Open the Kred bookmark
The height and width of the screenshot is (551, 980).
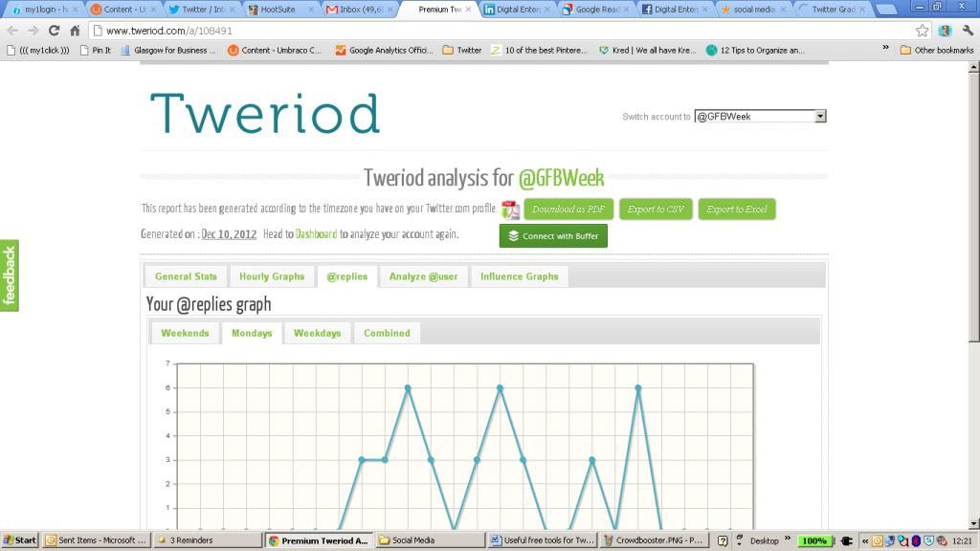point(648,51)
